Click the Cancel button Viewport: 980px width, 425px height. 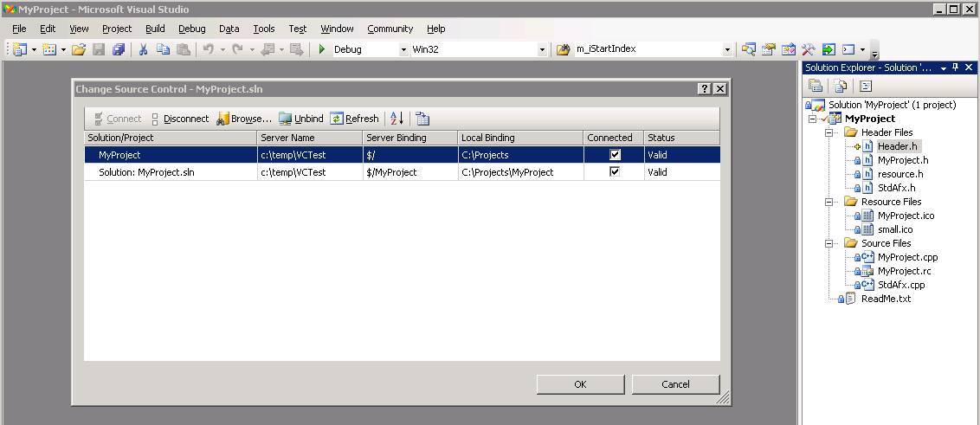click(675, 384)
